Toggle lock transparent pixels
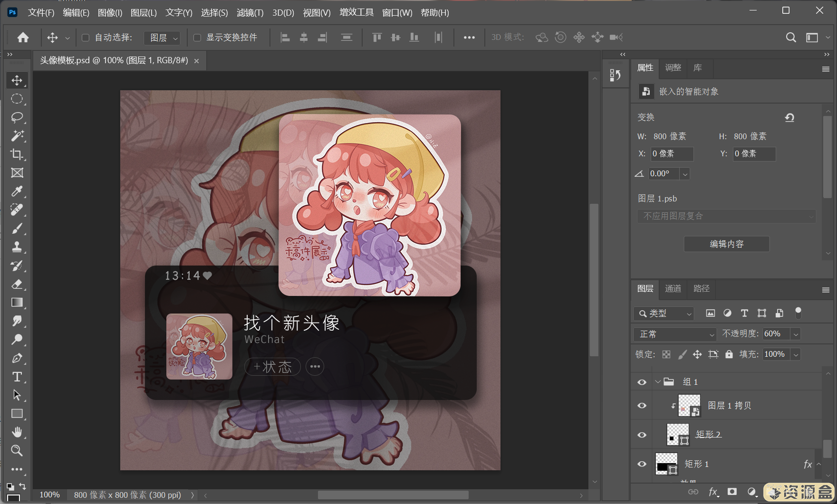 click(x=666, y=354)
